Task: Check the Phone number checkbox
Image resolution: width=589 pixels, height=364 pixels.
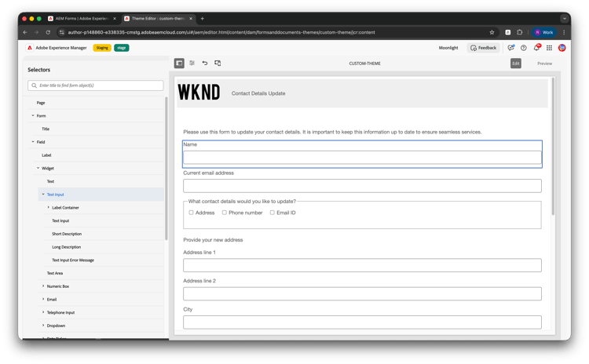Action: pos(225,213)
